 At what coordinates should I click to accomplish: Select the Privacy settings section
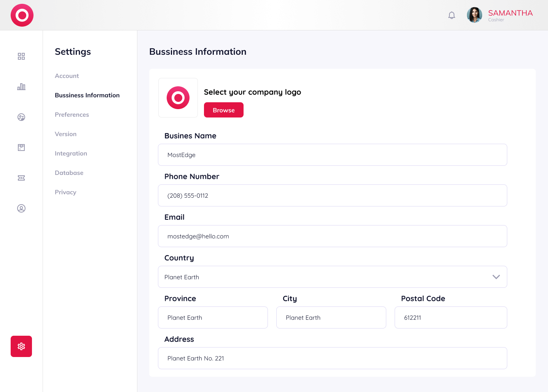pos(65,192)
